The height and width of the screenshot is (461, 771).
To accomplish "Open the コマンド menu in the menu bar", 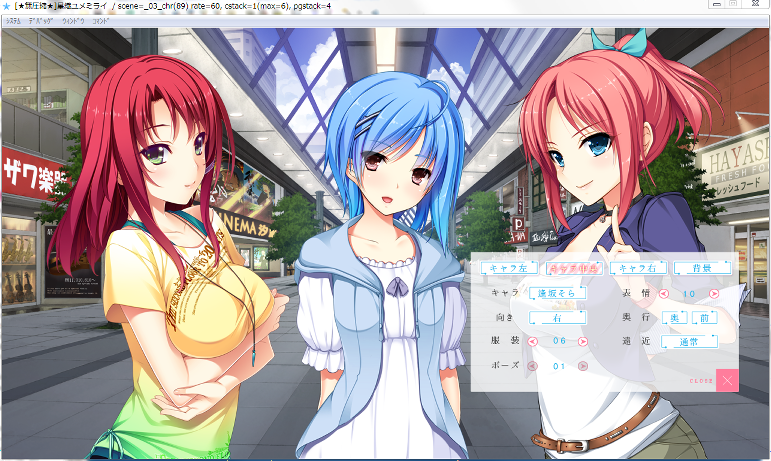I will 101,20.
